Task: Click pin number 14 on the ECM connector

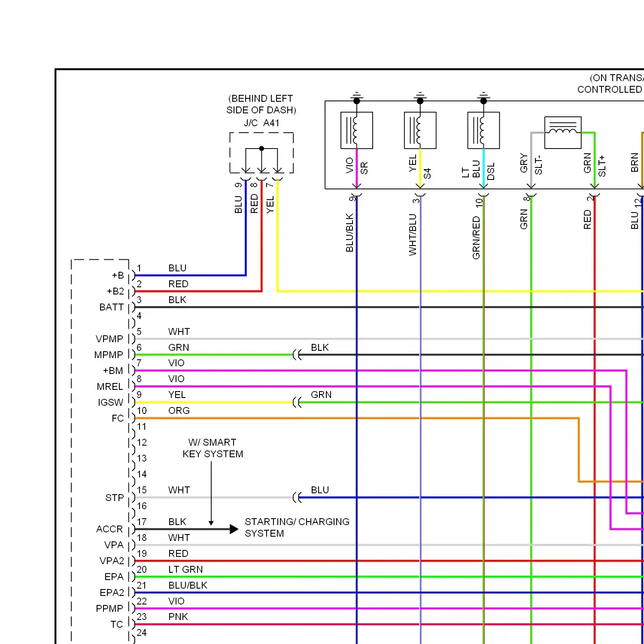Action: [142, 474]
